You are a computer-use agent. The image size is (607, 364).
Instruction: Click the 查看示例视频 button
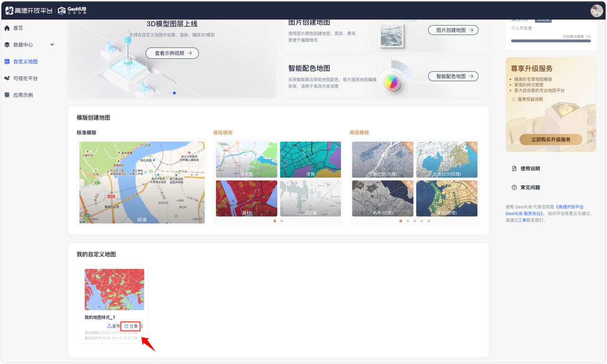[172, 53]
